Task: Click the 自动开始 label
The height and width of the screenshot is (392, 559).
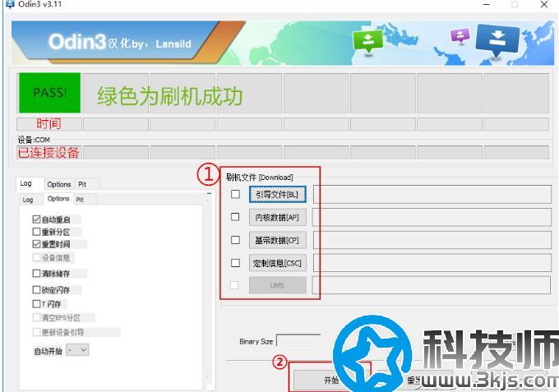Action: pos(49,351)
